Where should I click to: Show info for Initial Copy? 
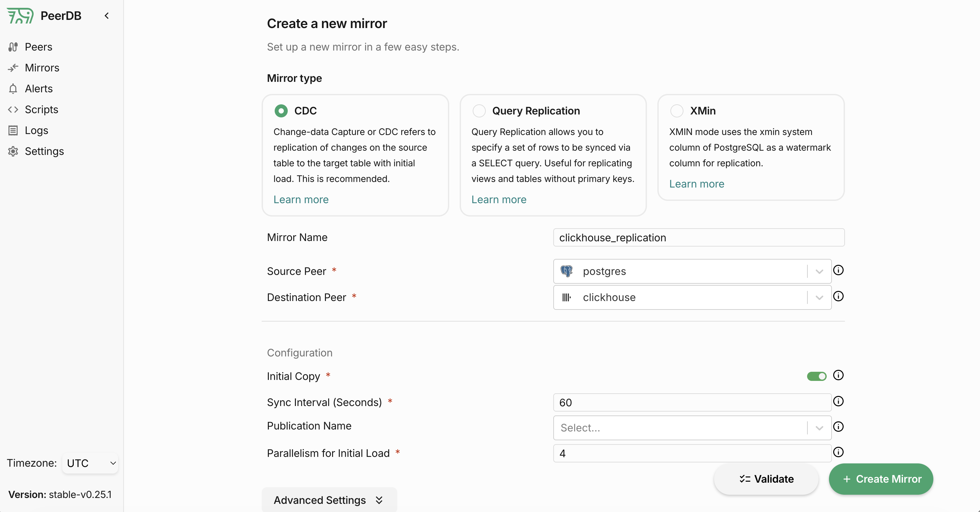click(838, 375)
